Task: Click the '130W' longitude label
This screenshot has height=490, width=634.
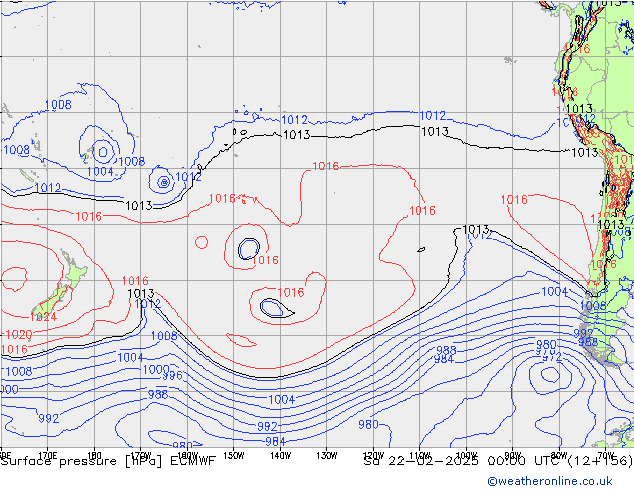Action: point(327,456)
